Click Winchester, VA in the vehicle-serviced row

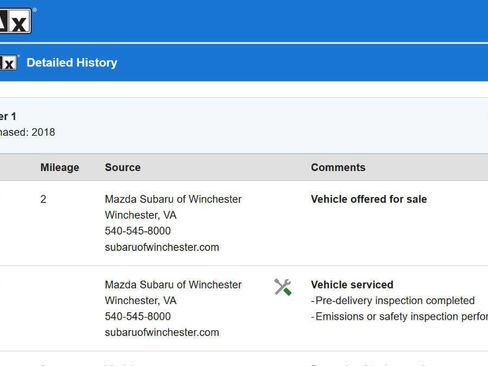pyautogui.click(x=140, y=301)
